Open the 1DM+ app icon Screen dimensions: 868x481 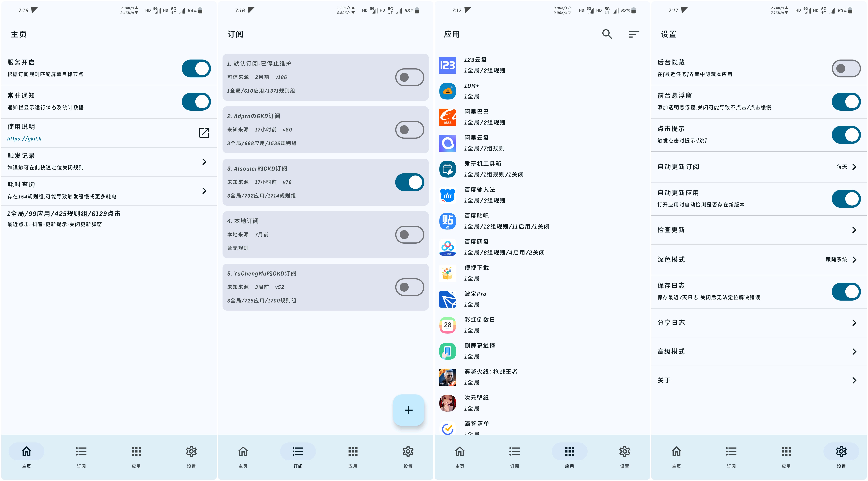pos(447,91)
